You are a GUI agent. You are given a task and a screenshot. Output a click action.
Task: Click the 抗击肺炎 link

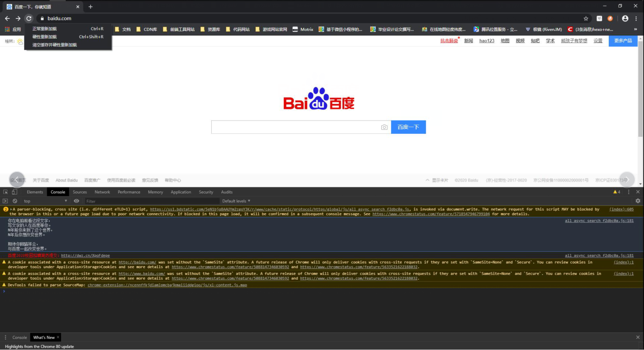(449, 41)
